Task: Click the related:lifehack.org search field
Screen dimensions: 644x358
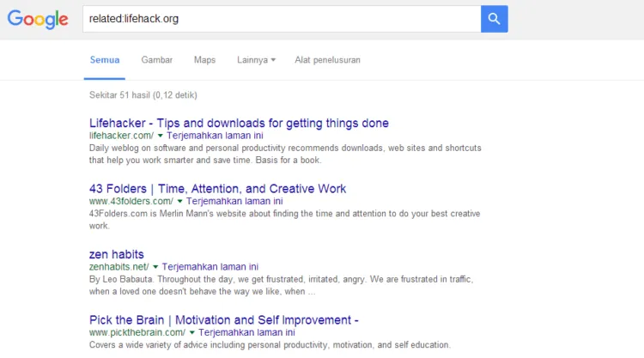Action: (x=282, y=19)
